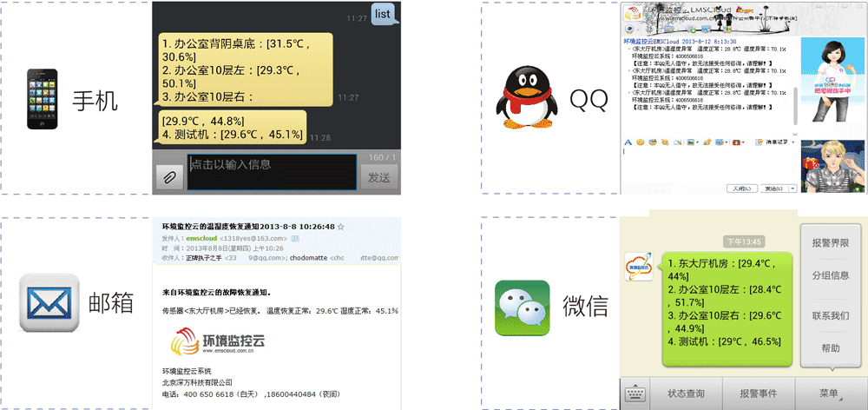Start video call in QQ top toolbar
Image resolution: width=868 pixels, height=410 pixels.
coord(629,29)
